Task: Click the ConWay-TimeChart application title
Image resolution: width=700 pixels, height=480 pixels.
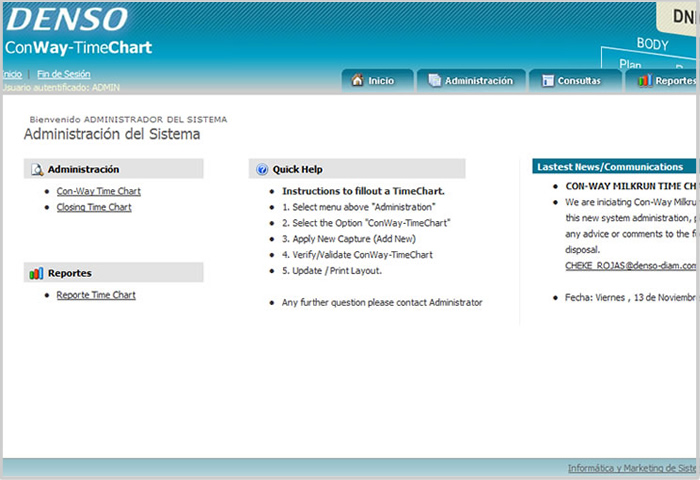Action: coord(79,47)
